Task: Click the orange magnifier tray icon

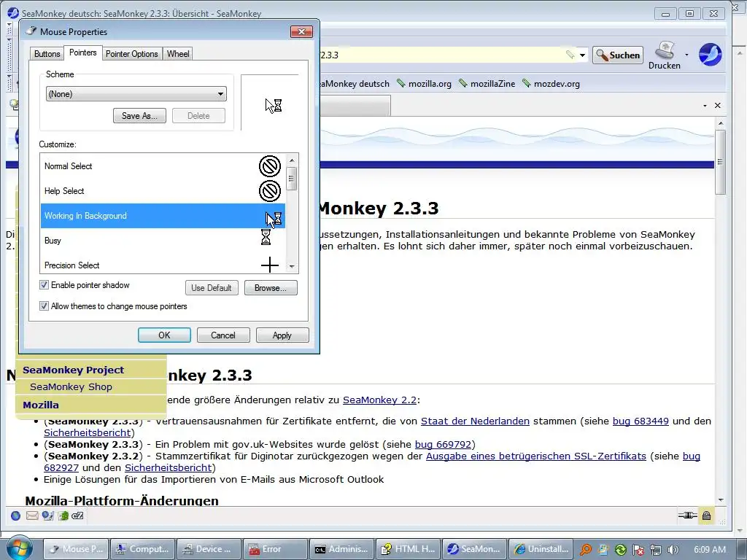Action: click(586, 550)
